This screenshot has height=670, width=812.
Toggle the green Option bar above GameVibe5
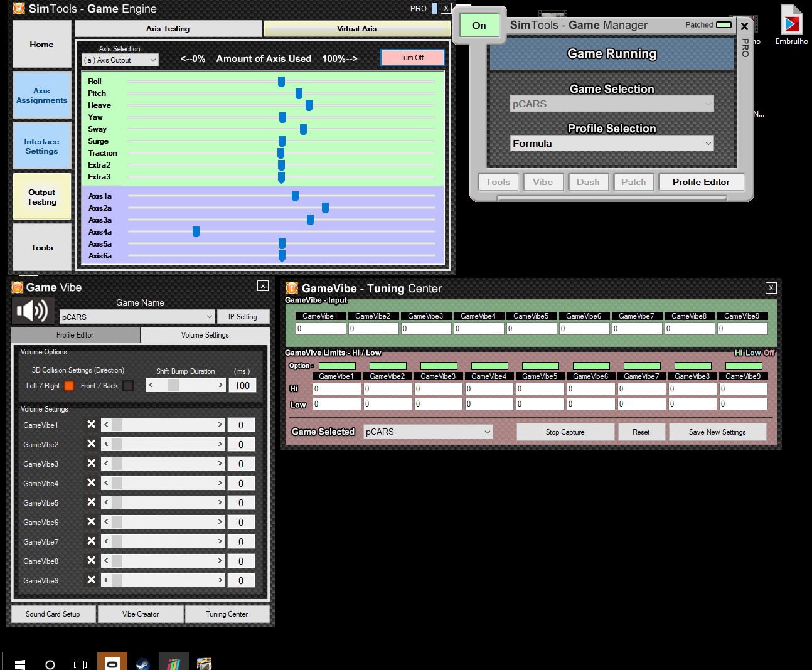540,366
